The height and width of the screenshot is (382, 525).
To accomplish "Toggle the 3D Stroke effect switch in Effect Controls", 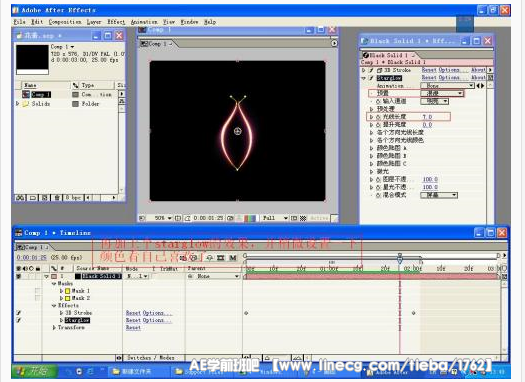I will (x=371, y=70).
